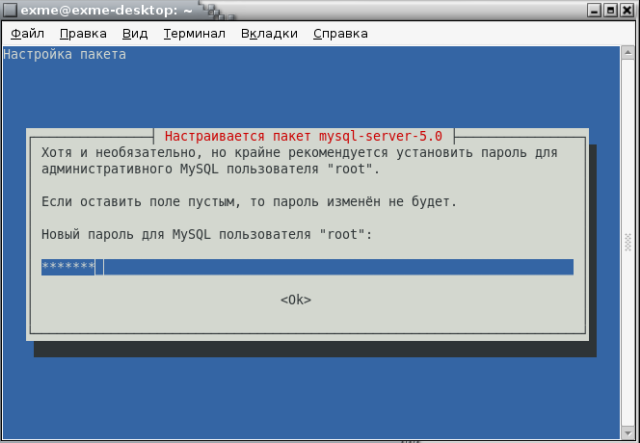The height and width of the screenshot is (443, 640).
Task: Open the Вид menu
Action: click(x=135, y=33)
